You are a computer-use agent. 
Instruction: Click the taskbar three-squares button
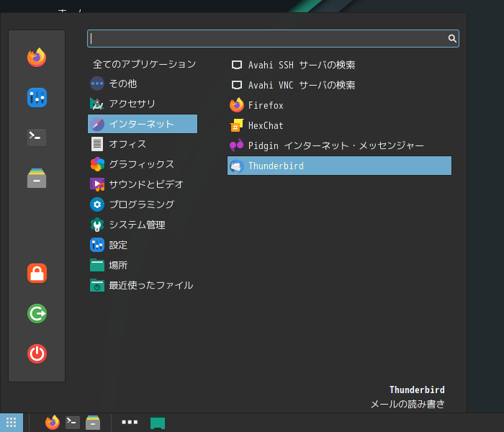[x=130, y=422]
